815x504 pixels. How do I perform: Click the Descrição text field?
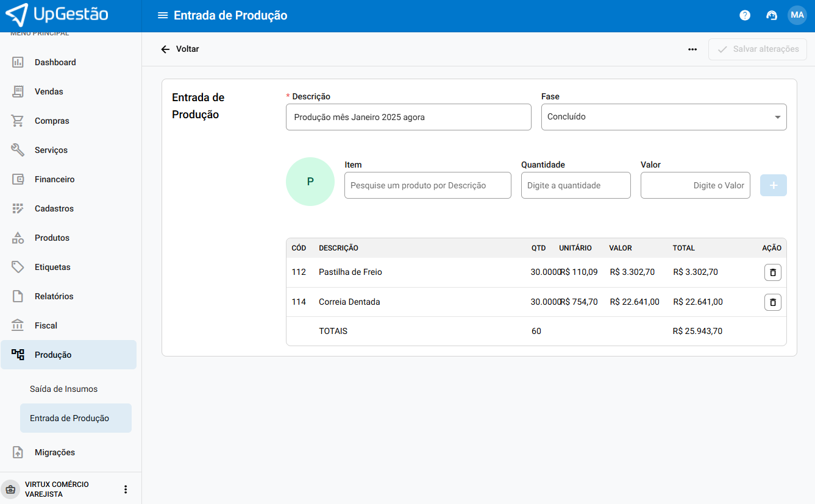click(x=408, y=117)
